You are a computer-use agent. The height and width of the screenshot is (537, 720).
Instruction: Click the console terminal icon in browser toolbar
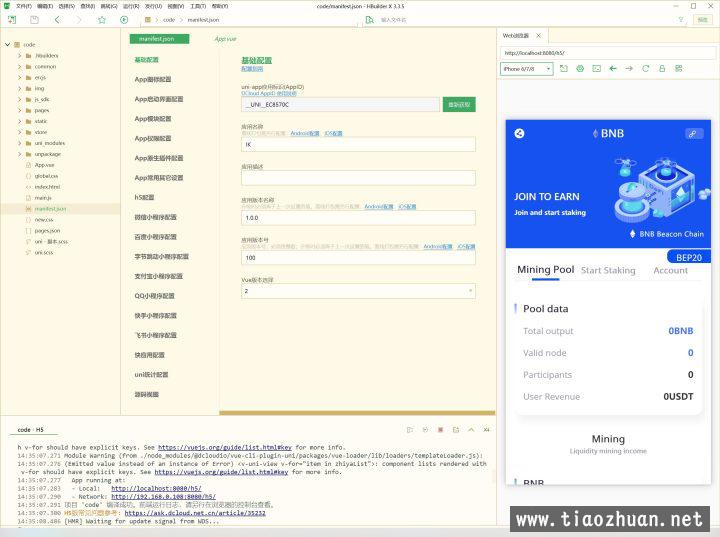click(596, 68)
